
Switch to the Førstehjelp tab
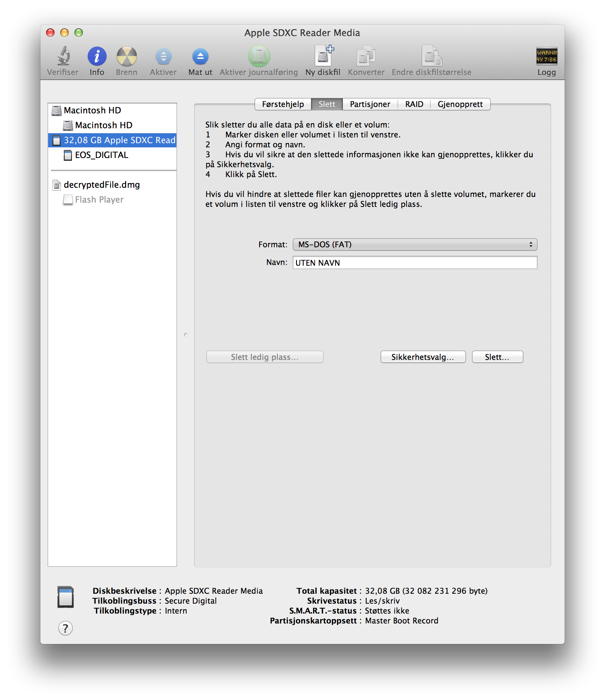283,104
